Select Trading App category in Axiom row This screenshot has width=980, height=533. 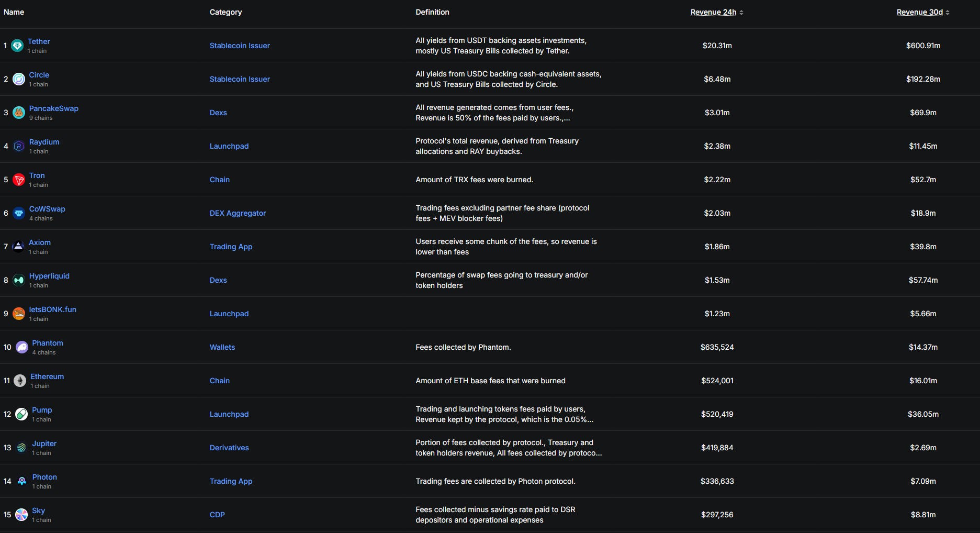tap(231, 247)
